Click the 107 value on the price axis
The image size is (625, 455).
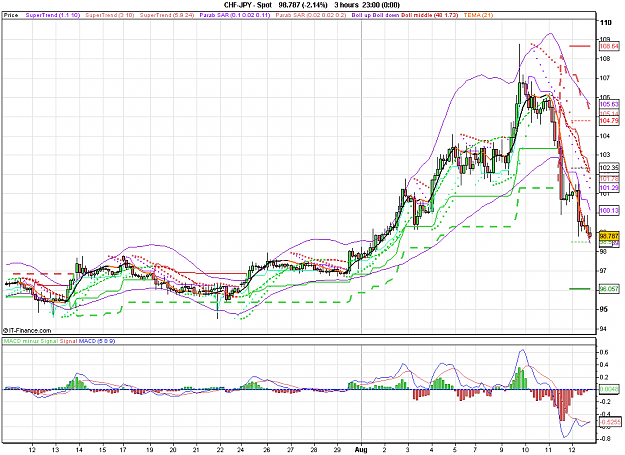click(605, 78)
